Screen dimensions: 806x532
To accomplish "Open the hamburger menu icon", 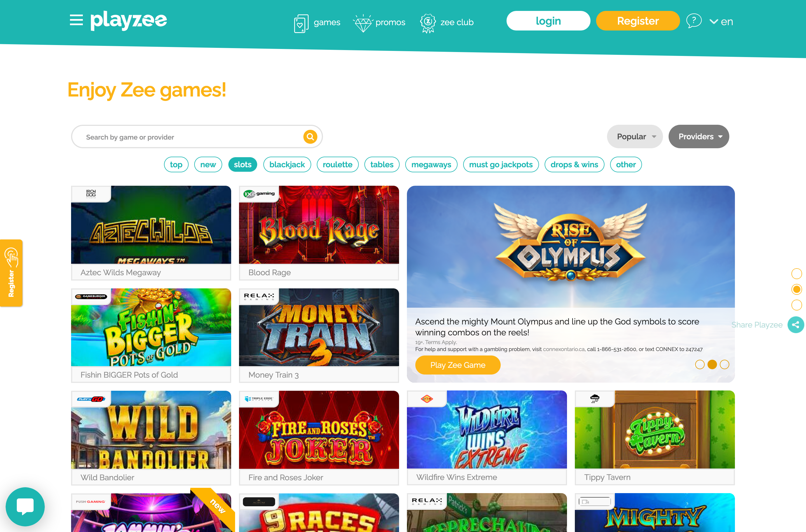I will point(76,20).
